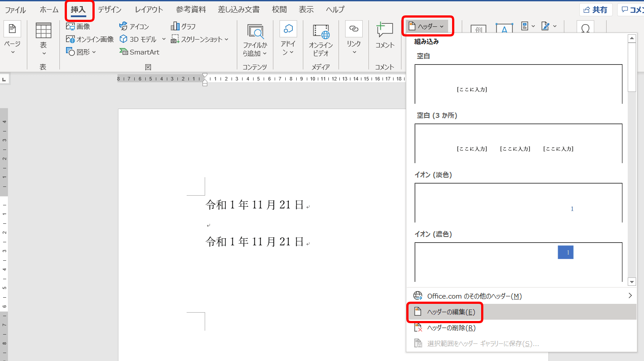Open the アドイン dropdown

tap(288, 39)
